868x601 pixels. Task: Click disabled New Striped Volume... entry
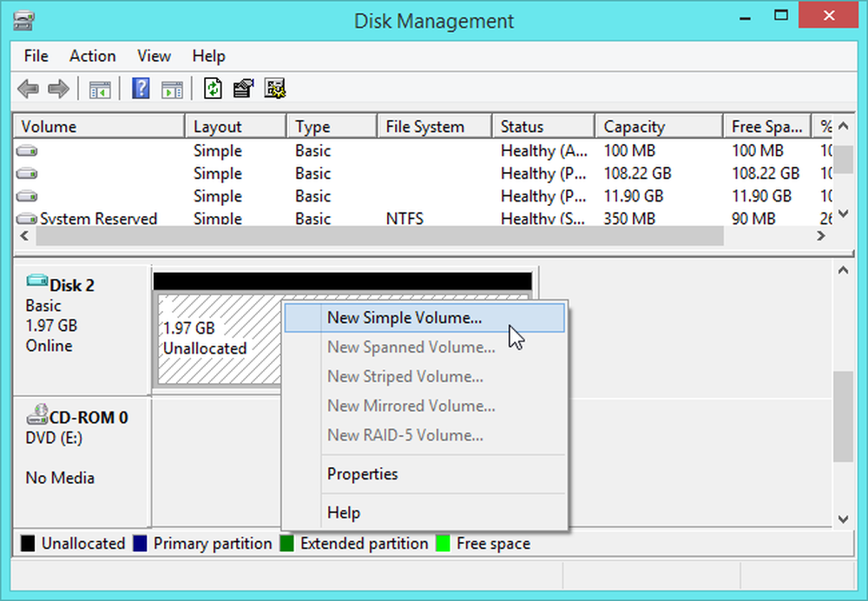(x=424, y=377)
